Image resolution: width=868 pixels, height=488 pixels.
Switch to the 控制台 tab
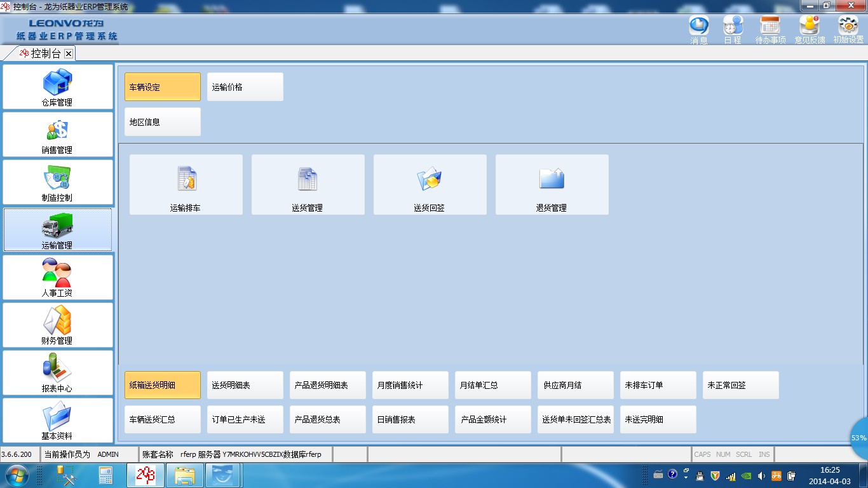[44, 53]
